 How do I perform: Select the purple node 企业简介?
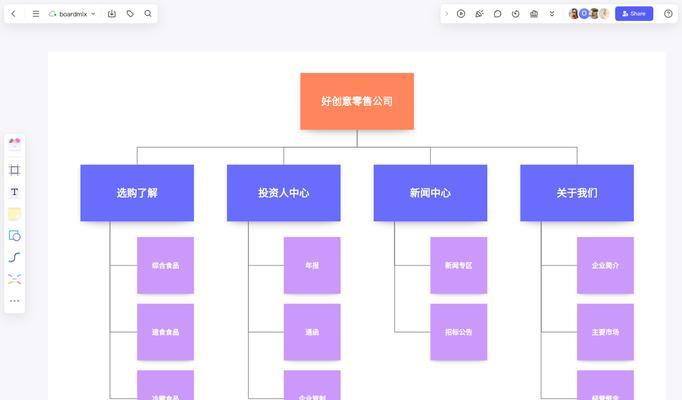(x=605, y=266)
